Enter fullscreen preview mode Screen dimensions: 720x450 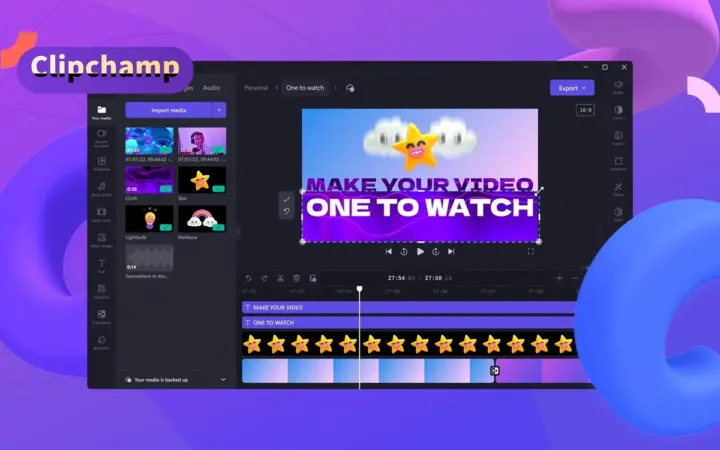pos(531,252)
